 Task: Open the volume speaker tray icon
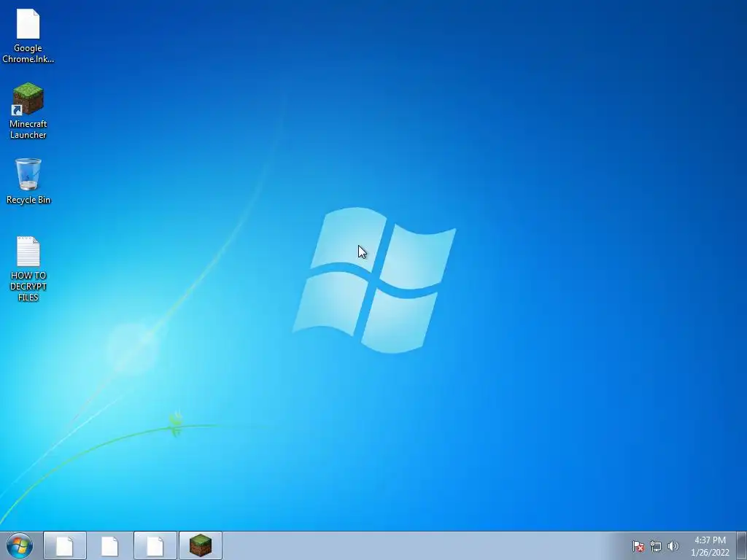(673, 546)
